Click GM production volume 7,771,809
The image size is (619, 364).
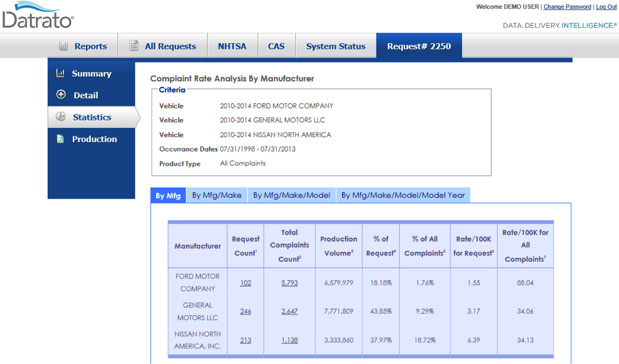pyautogui.click(x=339, y=311)
